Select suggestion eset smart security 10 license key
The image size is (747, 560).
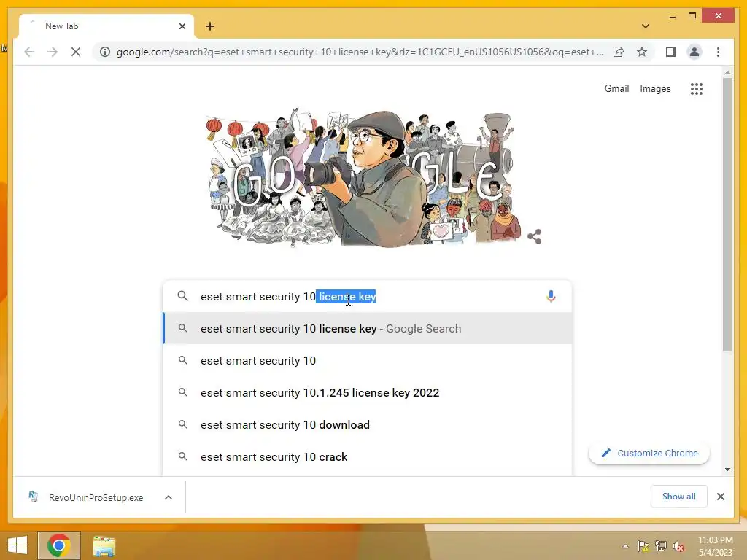point(368,329)
